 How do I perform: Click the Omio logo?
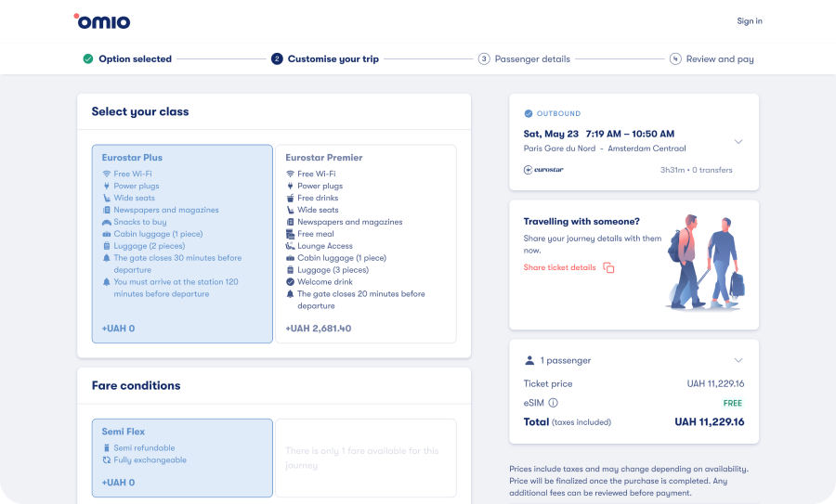102,21
